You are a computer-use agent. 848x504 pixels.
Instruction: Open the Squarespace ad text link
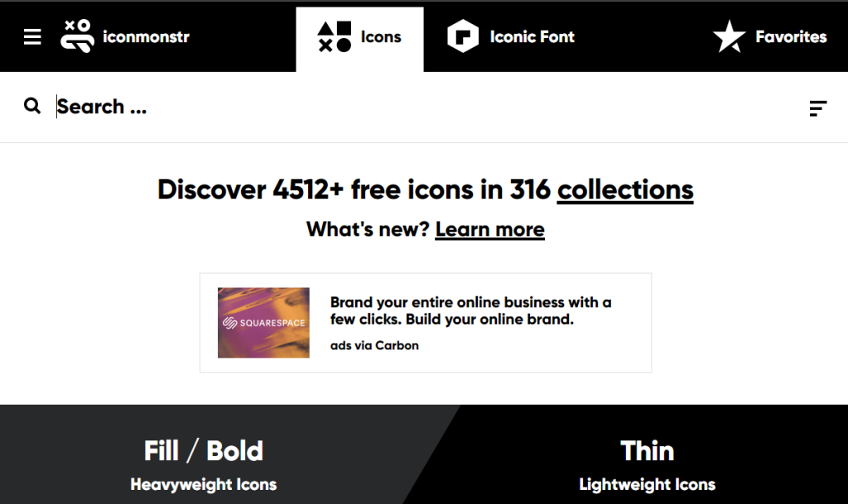tap(470, 310)
